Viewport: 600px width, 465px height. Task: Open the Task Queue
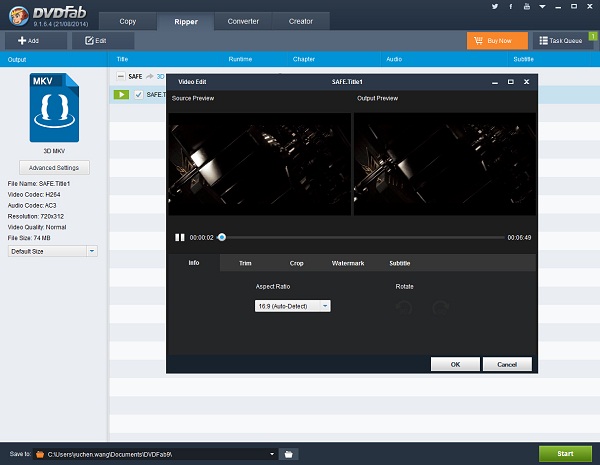(561, 41)
